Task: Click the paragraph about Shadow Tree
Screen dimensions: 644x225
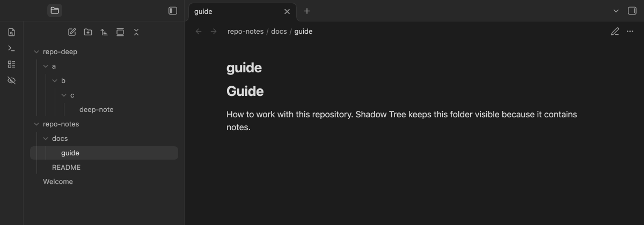Action: pyautogui.click(x=402, y=121)
